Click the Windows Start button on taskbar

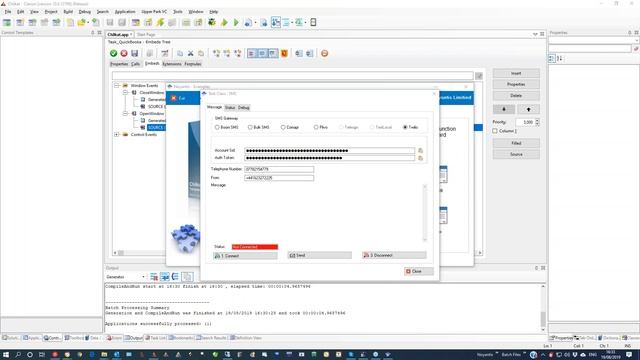click(6, 355)
